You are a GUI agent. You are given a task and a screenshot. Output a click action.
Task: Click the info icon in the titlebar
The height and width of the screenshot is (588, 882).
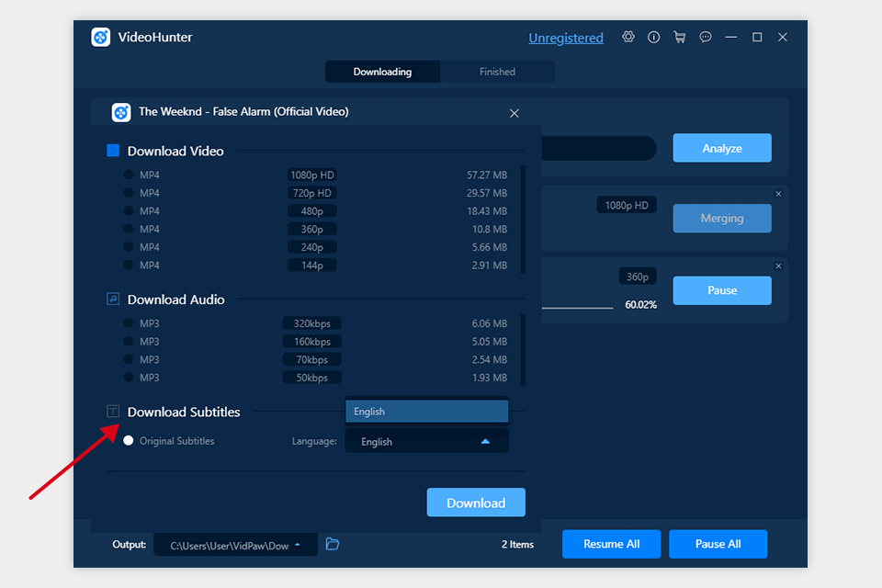tap(653, 37)
